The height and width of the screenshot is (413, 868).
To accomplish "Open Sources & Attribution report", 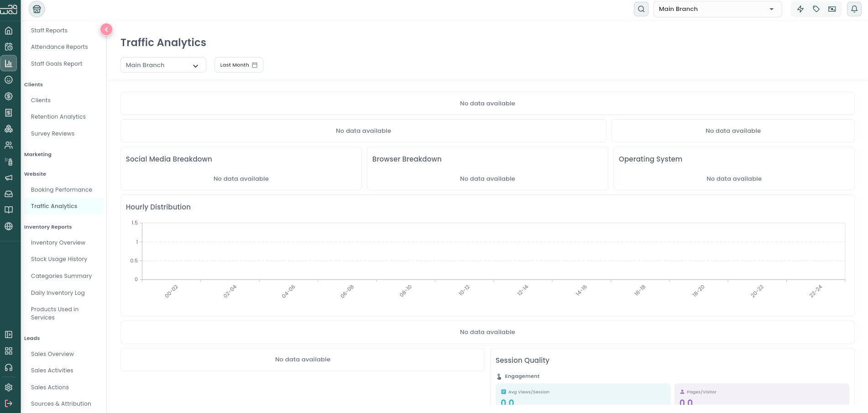I will pos(61,404).
